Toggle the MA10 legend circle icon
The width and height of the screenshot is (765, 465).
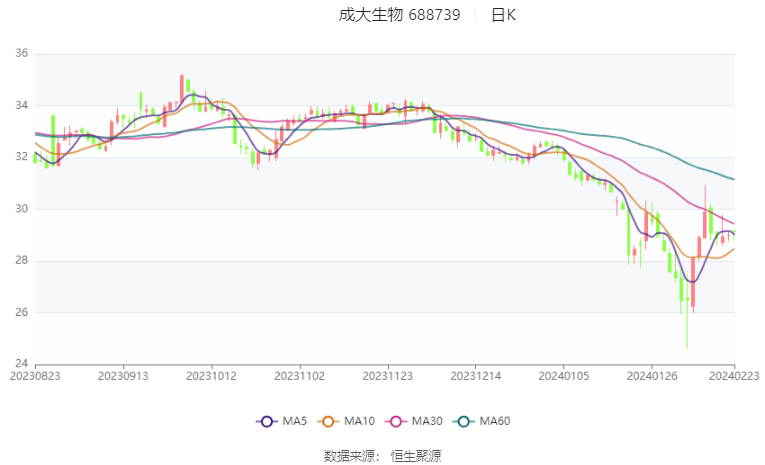pyautogui.click(x=328, y=422)
